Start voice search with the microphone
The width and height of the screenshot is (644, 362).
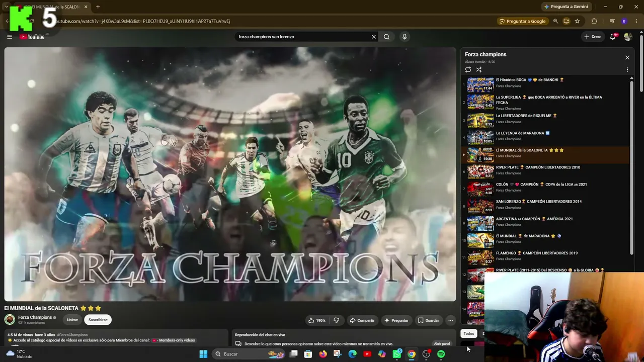tap(405, 37)
